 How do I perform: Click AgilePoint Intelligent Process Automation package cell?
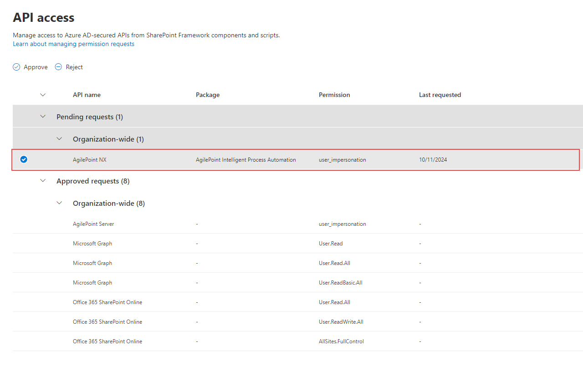point(246,160)
